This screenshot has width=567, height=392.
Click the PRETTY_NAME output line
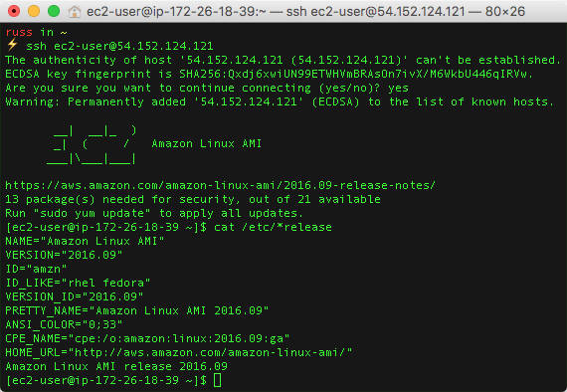coord(137,310)
